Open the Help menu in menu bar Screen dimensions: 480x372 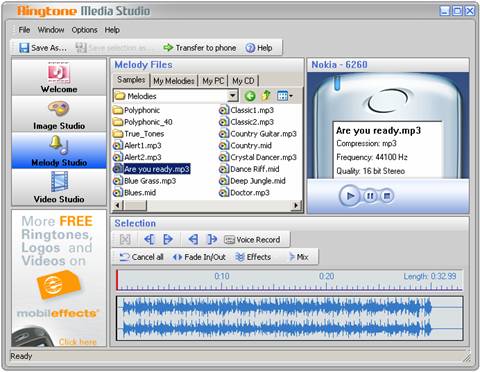112,30
